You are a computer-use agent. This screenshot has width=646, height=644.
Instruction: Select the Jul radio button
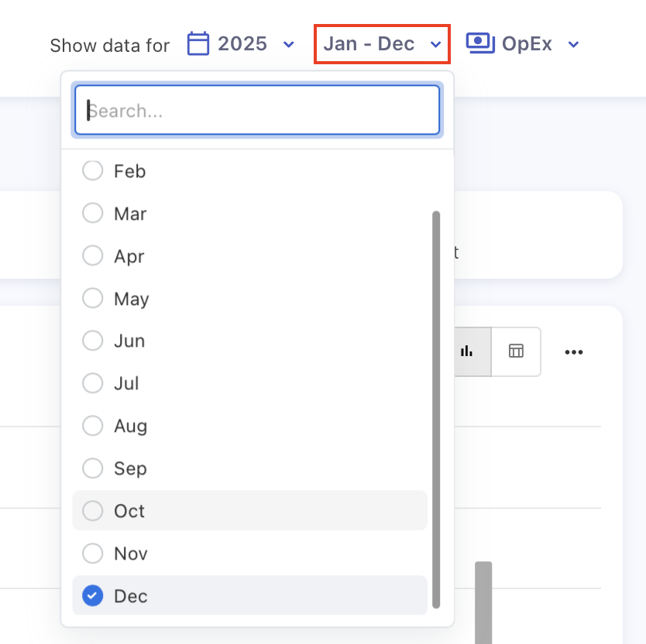click(x=93, y=383)
